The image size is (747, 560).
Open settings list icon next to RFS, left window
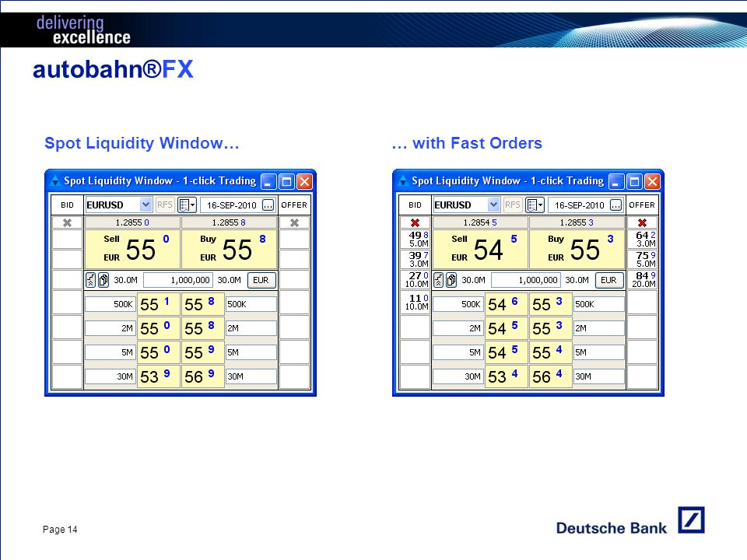point(187,205)
